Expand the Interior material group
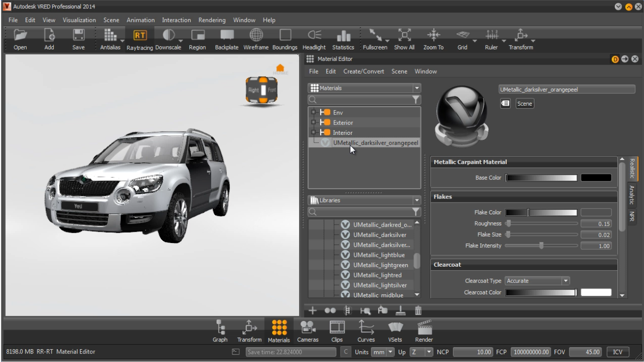 [x=312, y=132]
